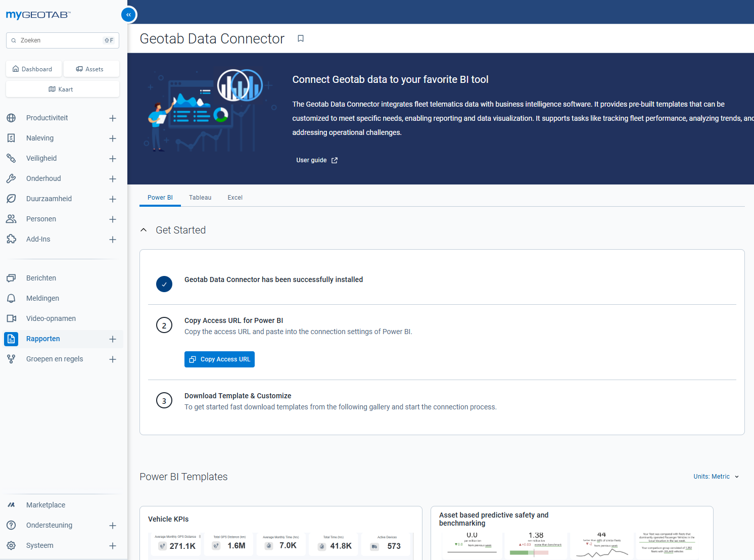The height and width of the screenshot is (560, 754).
Task: Expand Productiviteit with its plus sign
Action: tap(113, 118)
